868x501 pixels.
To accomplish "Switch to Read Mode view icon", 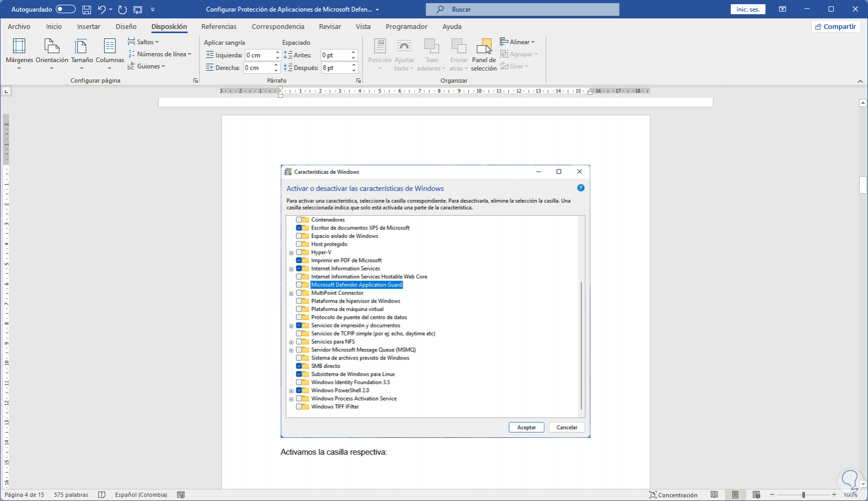I will point(714,495).
